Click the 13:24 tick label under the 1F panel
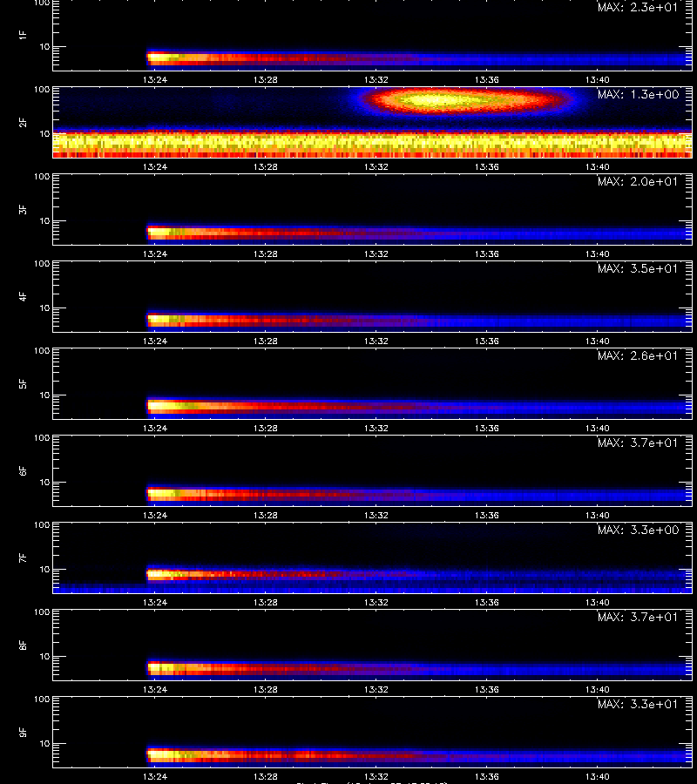This screenshot has height=784, width=697. click(155, 79)
